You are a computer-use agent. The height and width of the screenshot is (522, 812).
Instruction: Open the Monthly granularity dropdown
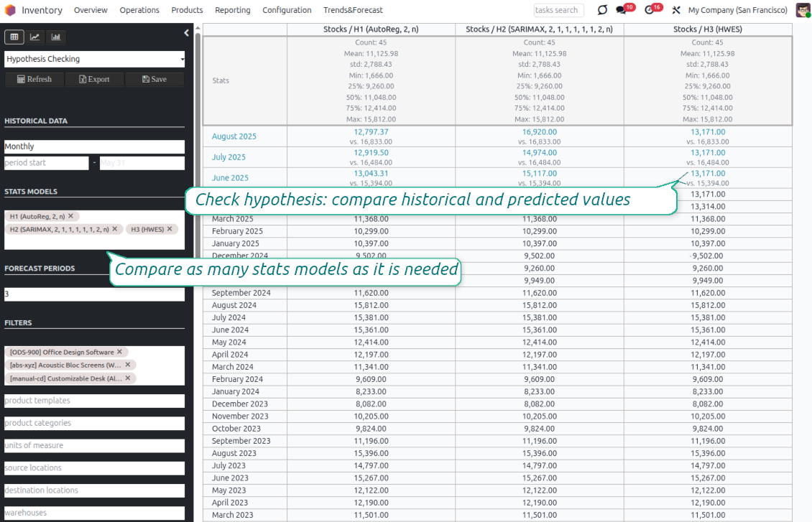click(x=94, y=146)
